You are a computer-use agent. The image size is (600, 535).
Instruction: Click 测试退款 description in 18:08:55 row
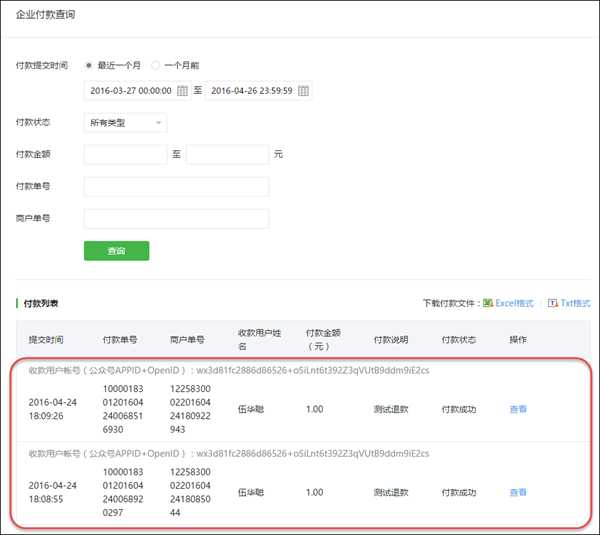(391, 492)
